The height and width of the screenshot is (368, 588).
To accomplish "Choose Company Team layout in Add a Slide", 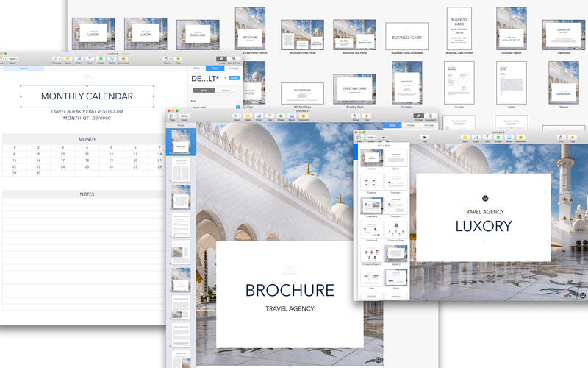I will coord(396,230).
